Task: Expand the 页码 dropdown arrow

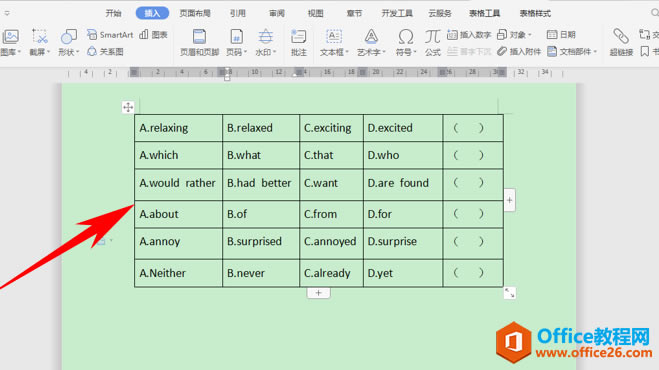Action: (245, 52)
